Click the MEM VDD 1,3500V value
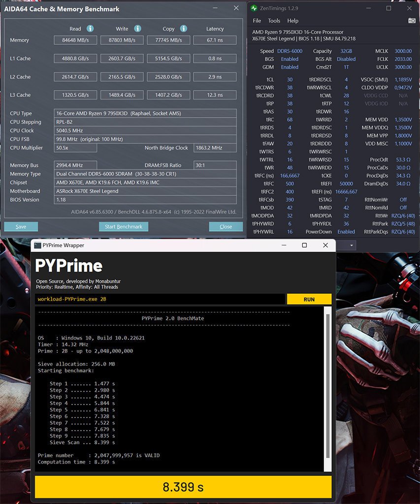Image resolution: width=420 pixels, height=504 pixels. click(403, 120)
